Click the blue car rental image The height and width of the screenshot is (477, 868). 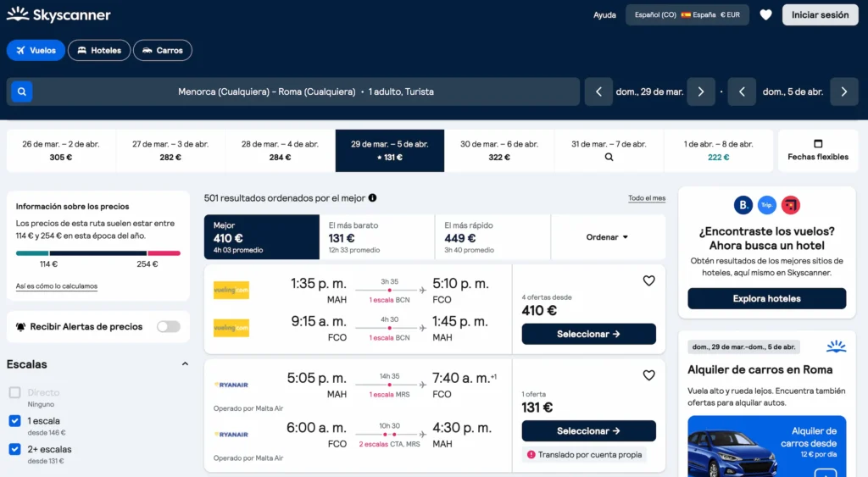[x=766, y=446]
